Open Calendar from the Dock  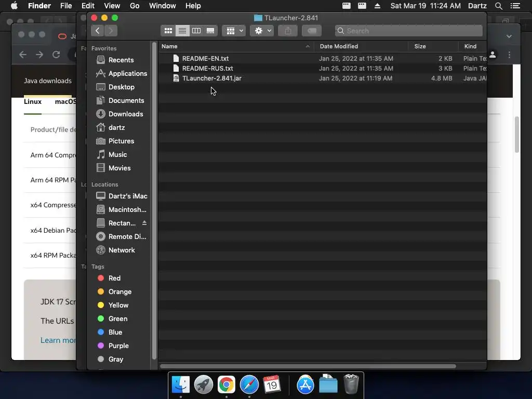272,384
